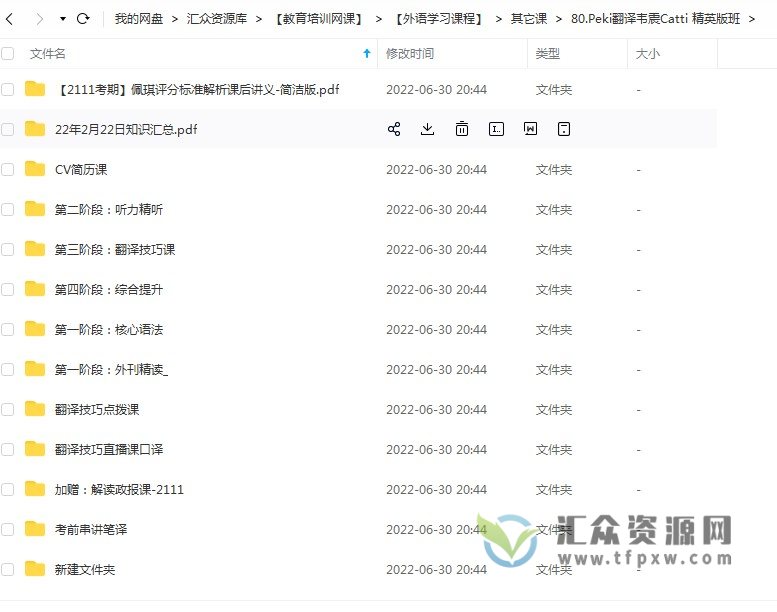Check the box for 【2111考期】佩琪评分标准解析
Viewport: 777px width, 612px height.
tap(7, 90)
